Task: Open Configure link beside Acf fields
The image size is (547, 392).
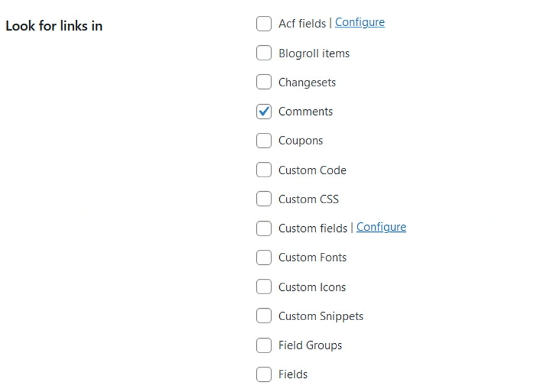Action: (x=359, y=23)
